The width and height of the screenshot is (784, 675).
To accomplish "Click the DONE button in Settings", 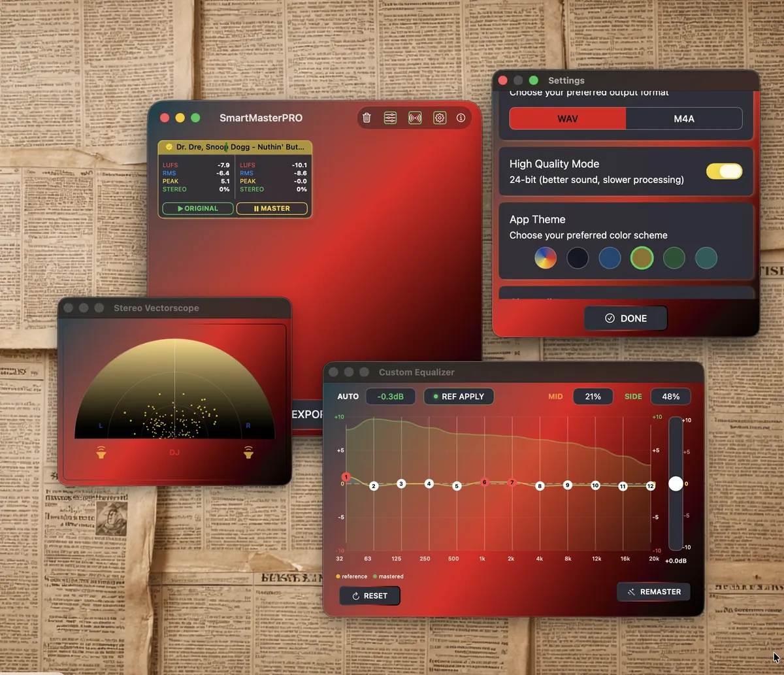I will click(625, 318).
